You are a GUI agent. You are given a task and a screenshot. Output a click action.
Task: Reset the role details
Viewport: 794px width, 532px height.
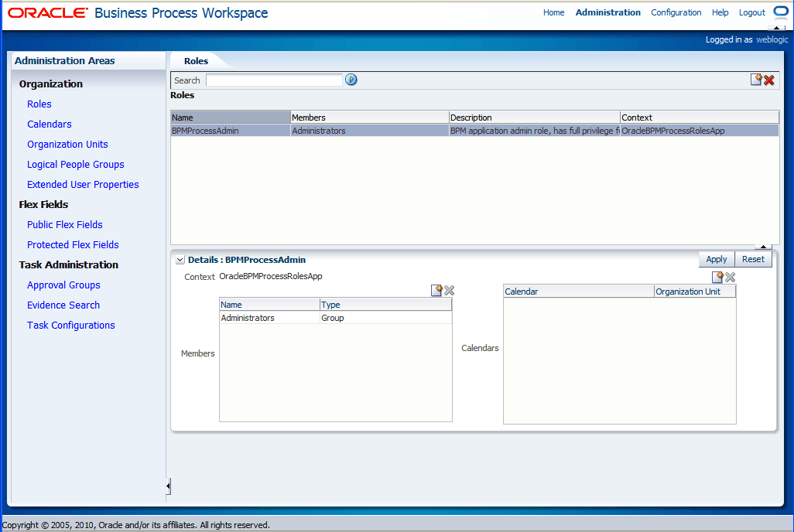(753, 259)
